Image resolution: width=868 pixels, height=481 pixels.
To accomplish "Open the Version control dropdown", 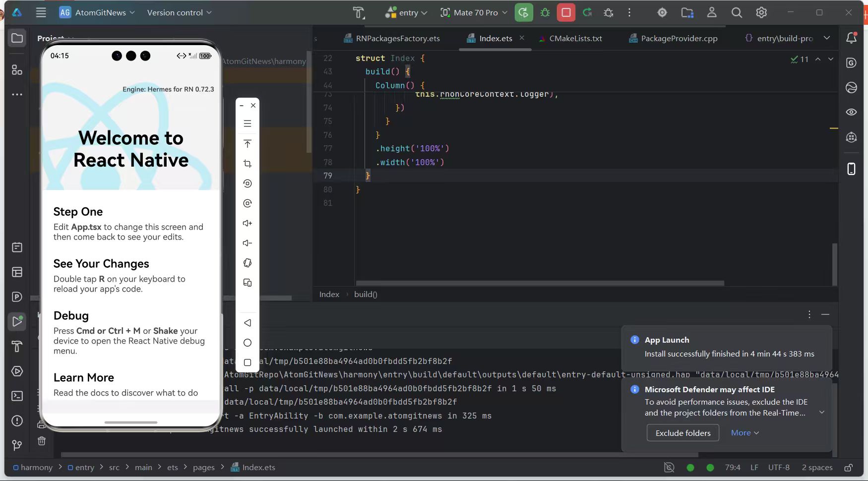I will click(x=179, y=12).
